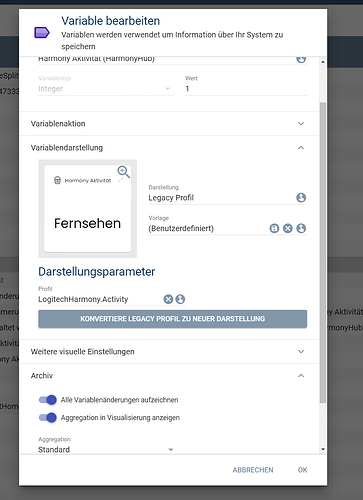
Task: Click the save icon next to Vorlage
Action: tap(274, 228)
